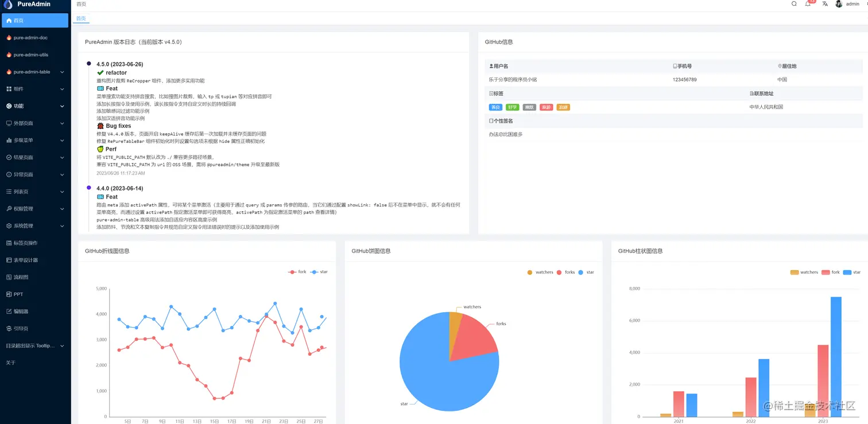This screenshot has height=424, width=868.
Task: Click the 表单设计器 sidebar icon
Action: [9, 260]
